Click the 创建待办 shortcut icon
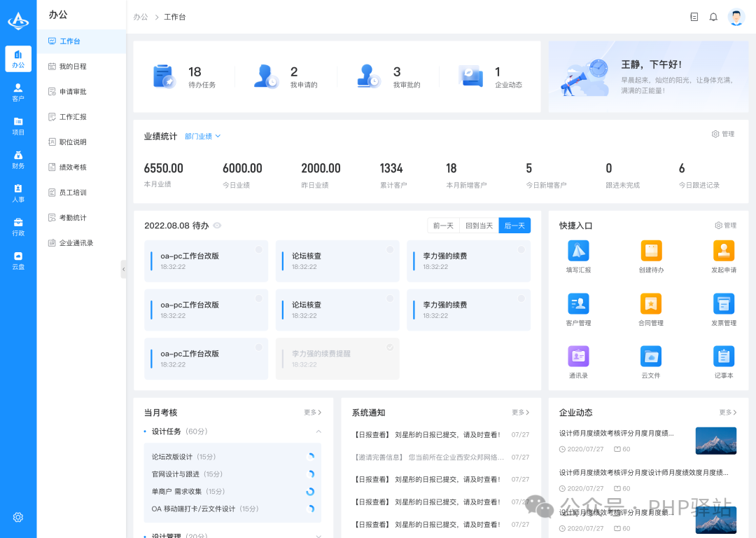This screenshot has height=538, width=756. pos(651,251)
